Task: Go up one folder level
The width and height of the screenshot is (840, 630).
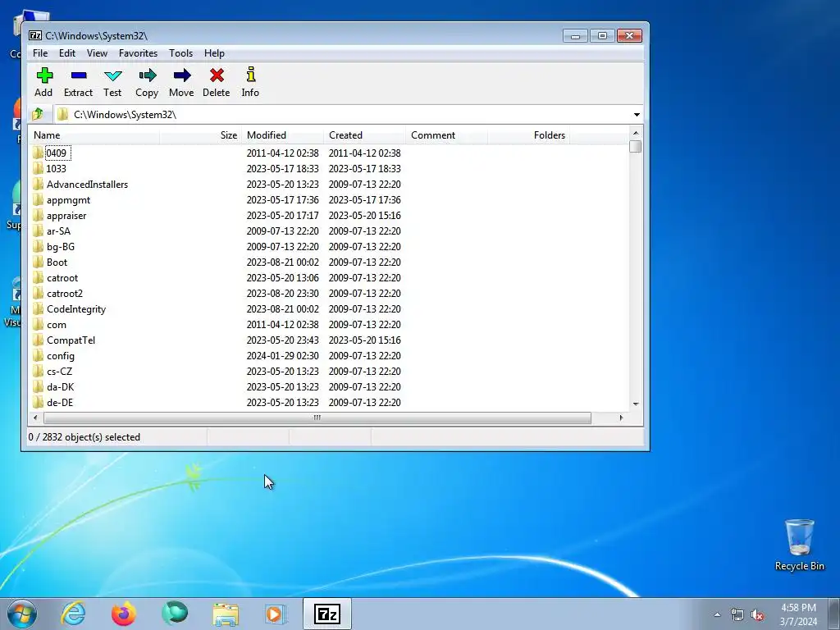Action: click(38, 114)
